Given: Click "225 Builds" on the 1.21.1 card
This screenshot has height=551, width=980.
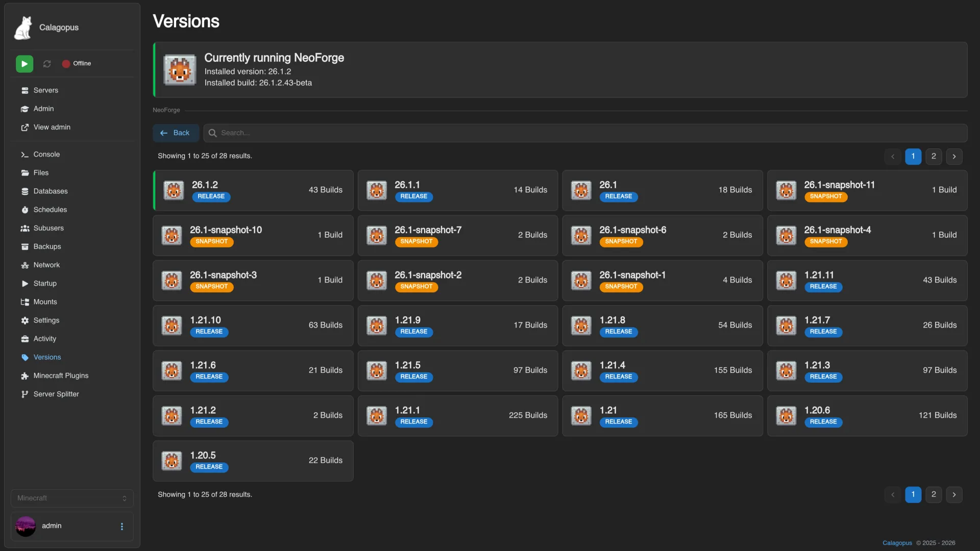Looking at the screenshot, I should 528,415.
